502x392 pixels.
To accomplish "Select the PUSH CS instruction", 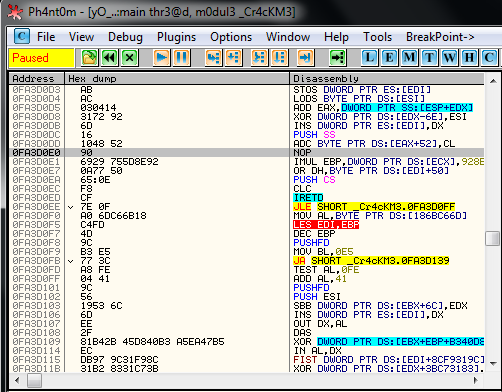I will point(314,180).
